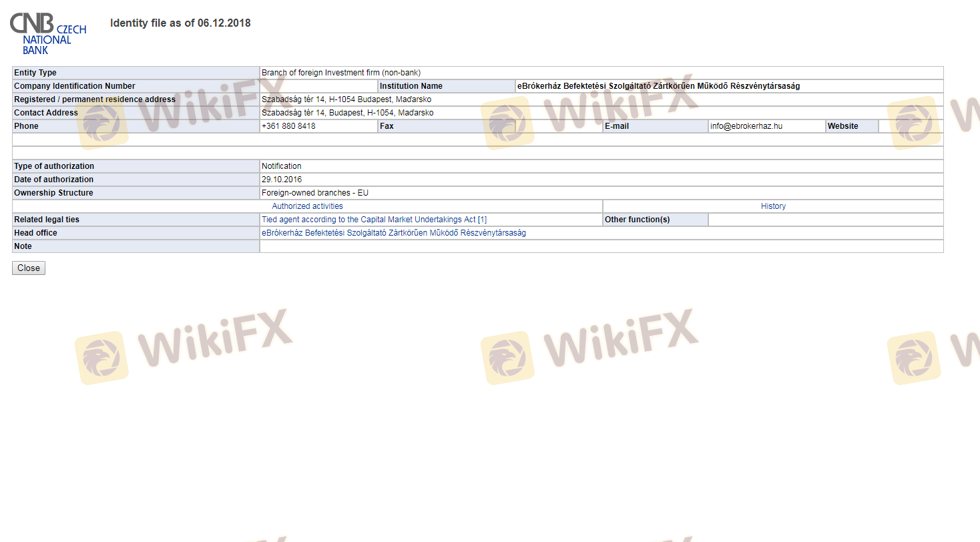The height and width of the screenshot is (542, 980).
Task: Click the Other function(s) label
Action: [637, 220]
